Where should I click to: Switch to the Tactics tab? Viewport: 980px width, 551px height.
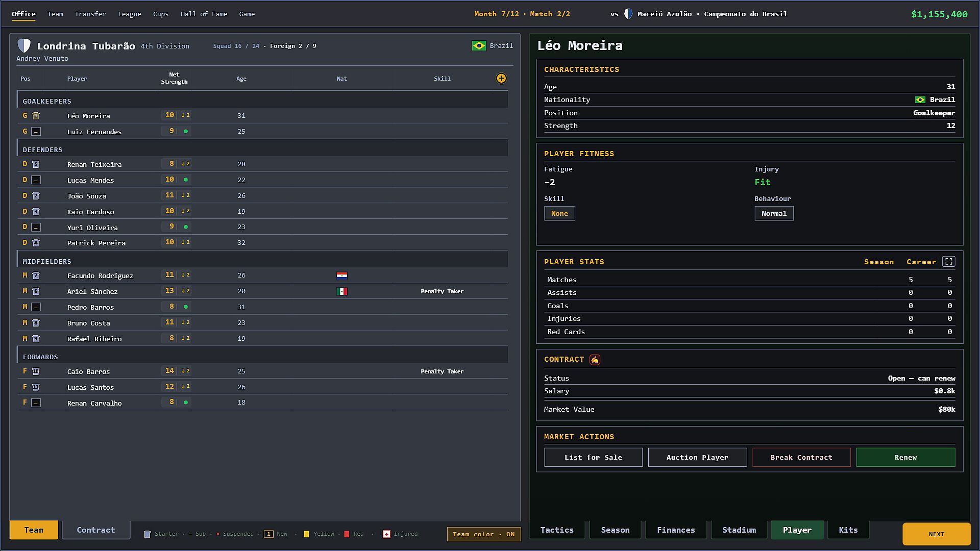557,530
